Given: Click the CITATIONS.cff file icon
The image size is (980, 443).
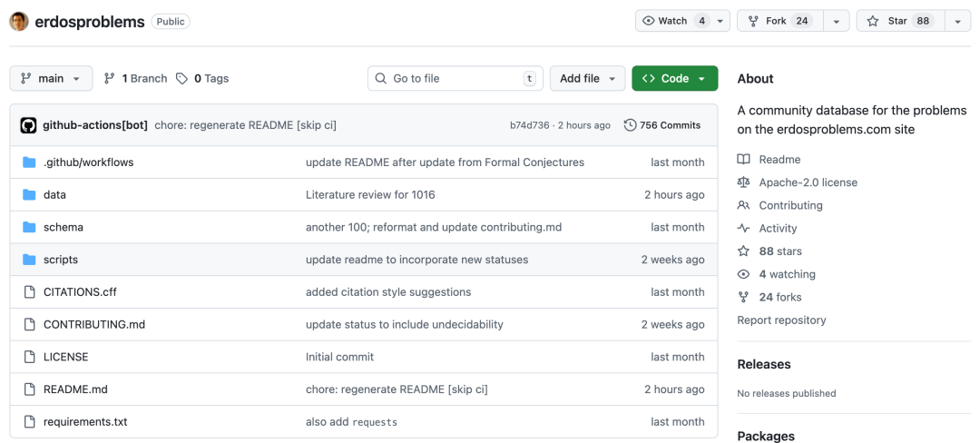Looking at the screenshot, I should [28, 292].
